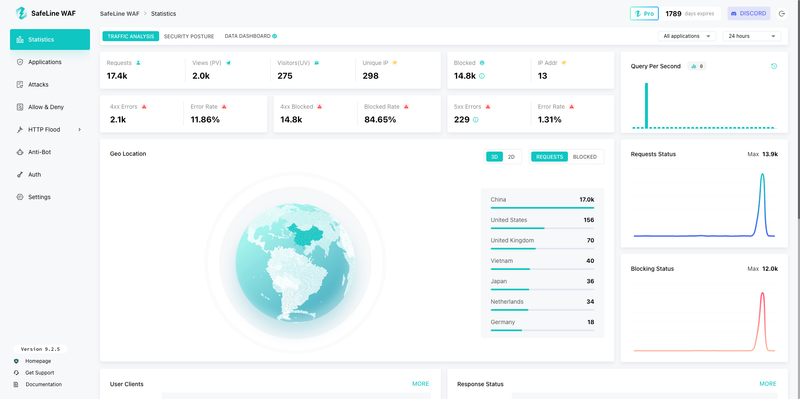The width and height of the screenshot is (800, 399).
Task: Select the 3D globe view toggle
Action: pyautogui.click(x=494, y=157)
